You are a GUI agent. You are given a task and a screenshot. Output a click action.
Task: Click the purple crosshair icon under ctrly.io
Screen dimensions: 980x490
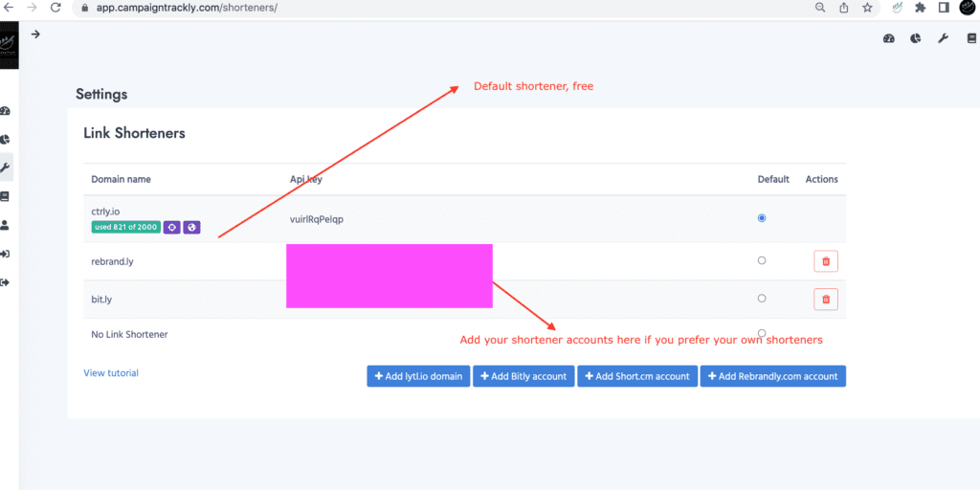click(171, 228)
